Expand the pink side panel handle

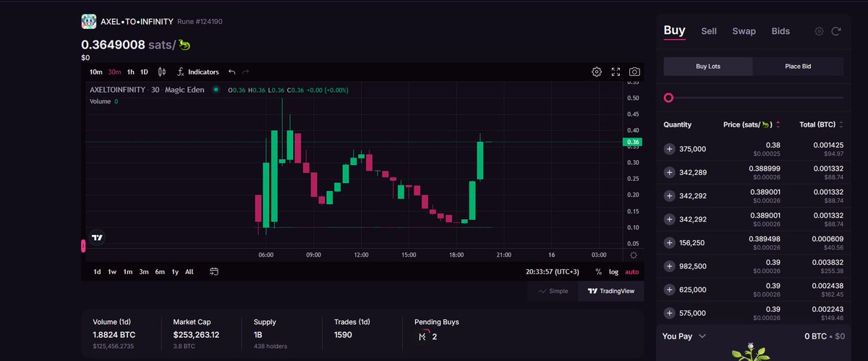point(83,247)
